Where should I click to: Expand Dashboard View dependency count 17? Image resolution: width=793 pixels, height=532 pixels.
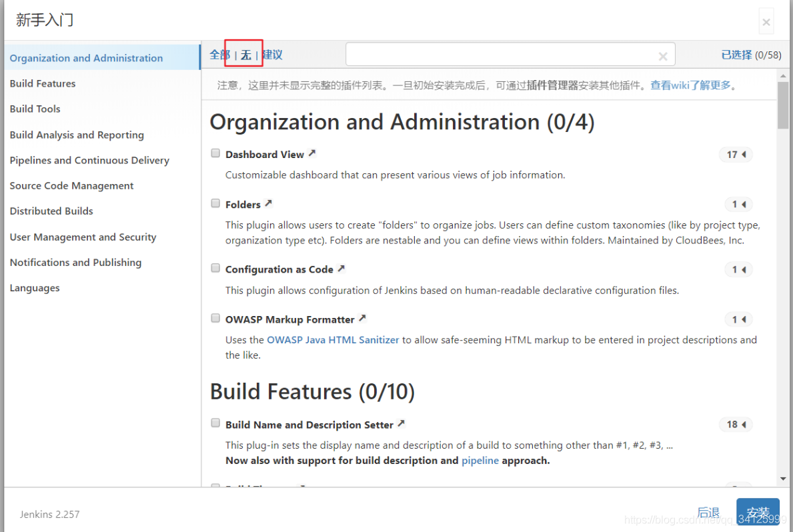736,154
